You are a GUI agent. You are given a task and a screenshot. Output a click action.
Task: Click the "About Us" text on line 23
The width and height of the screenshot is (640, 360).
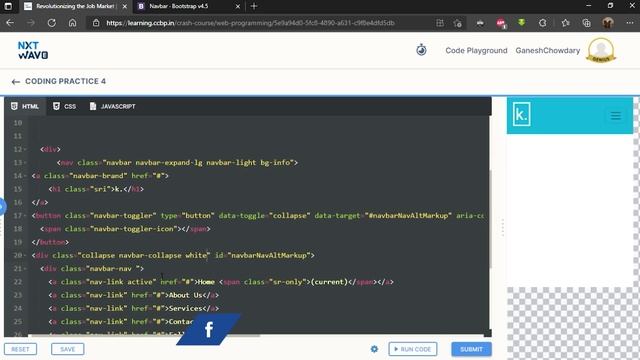coord(186,295)
